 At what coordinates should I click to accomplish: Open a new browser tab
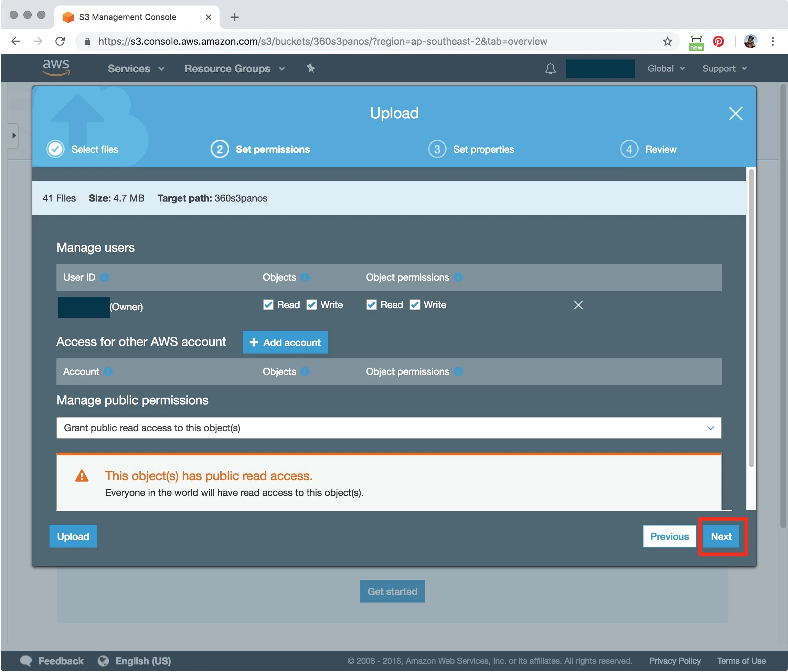[x=235, y=17]
